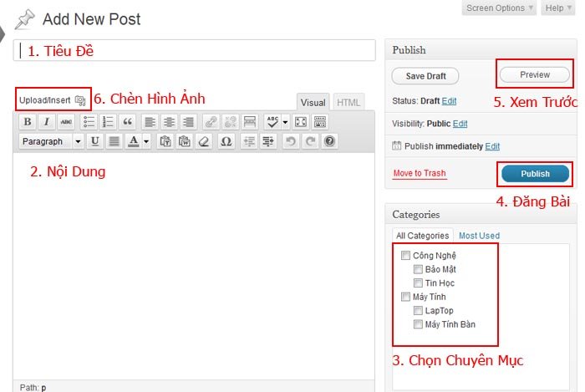The image size is (585, 392).
Task: Insert a blockquote
Action: tap(128, 122)
